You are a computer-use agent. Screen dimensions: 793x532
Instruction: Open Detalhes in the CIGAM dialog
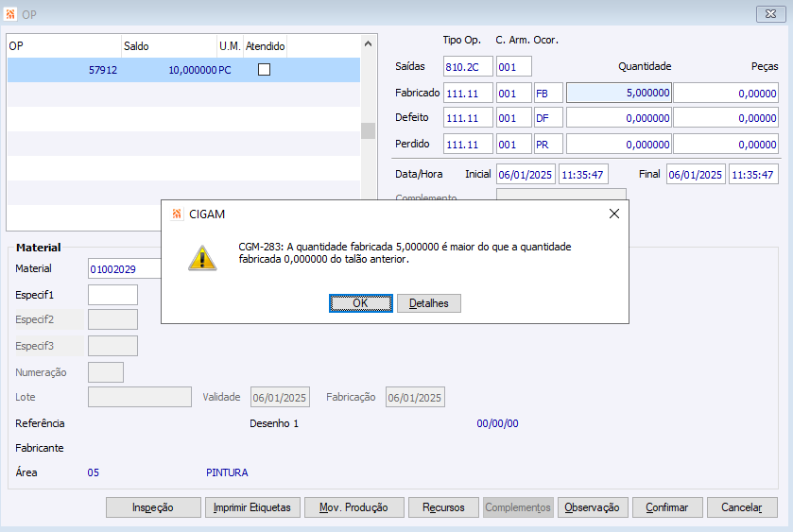pyautogui.click(x=429, y=303)
